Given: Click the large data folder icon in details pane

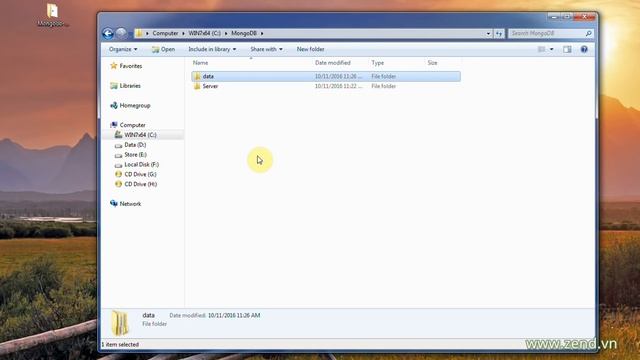Looking at the screenshot, I should coord(120,323).
